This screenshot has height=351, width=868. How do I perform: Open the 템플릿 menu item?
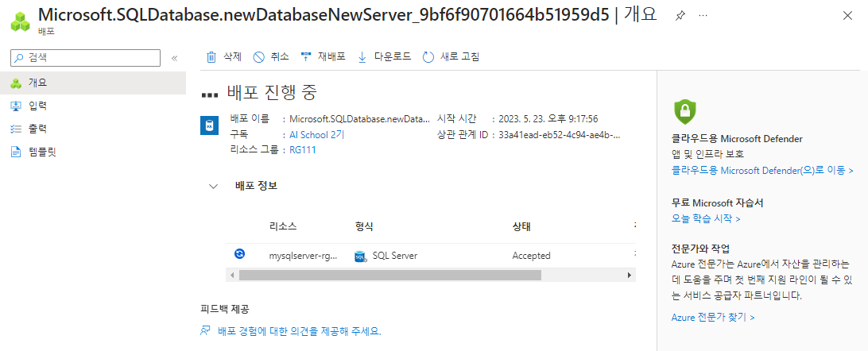click(x=93, y=152)
